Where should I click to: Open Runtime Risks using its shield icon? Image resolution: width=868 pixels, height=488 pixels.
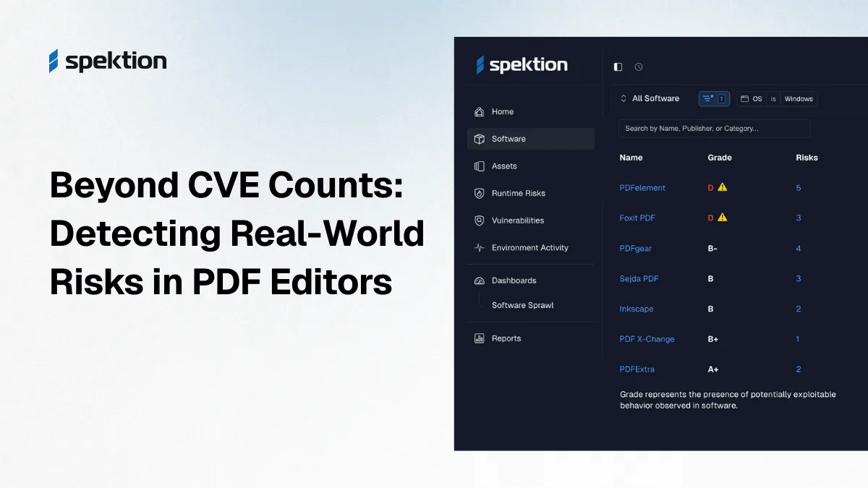(x=480, y=193)
